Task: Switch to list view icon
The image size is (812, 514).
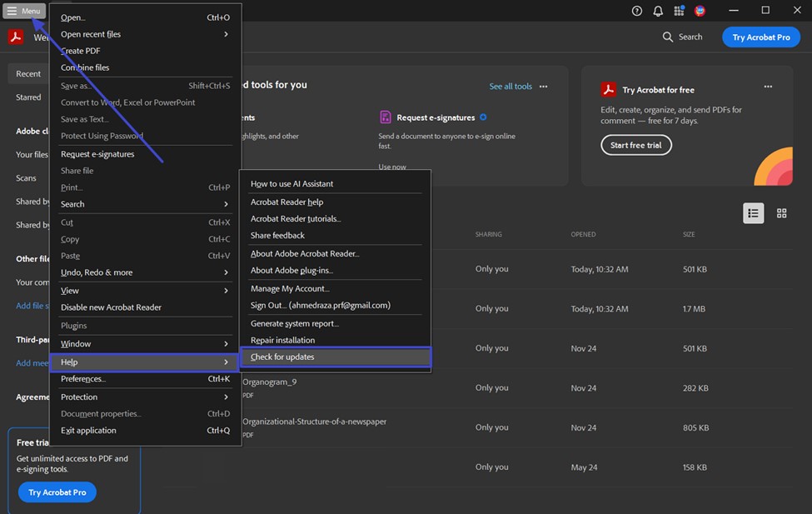Action: 753,213
